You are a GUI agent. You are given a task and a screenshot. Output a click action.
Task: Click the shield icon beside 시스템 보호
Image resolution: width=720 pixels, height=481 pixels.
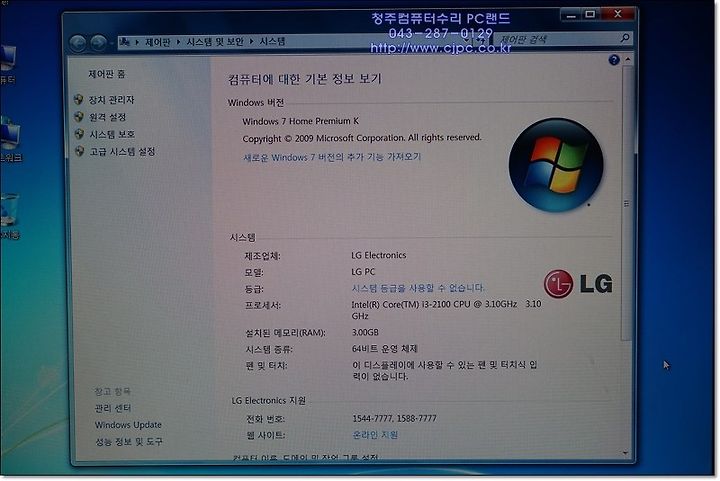coord(79,134)
